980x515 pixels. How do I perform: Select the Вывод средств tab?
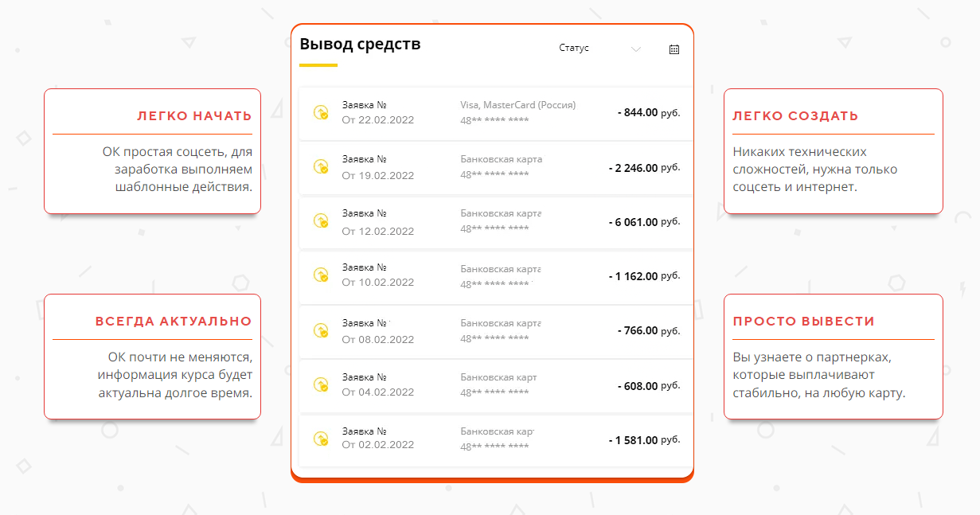360,45
